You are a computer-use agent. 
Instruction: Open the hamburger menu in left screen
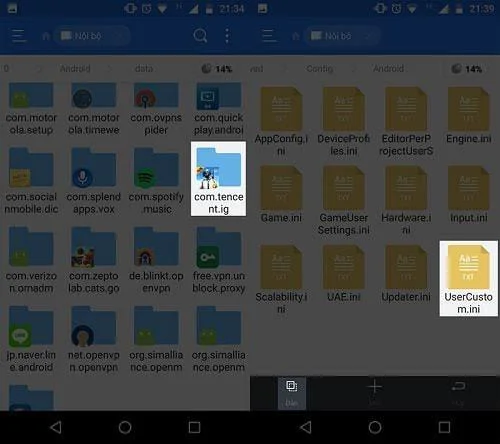pyautogui.click(x=19, y=36)
